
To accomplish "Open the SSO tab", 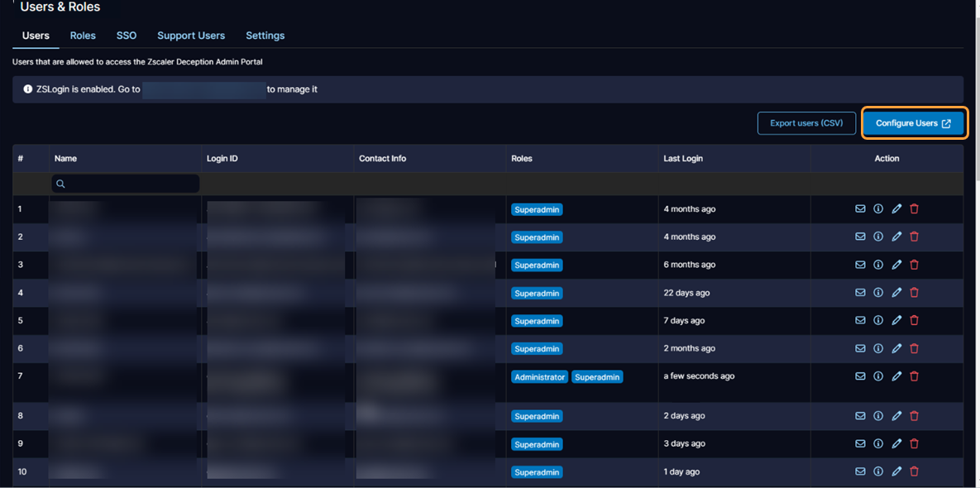I will coord(126,36).
